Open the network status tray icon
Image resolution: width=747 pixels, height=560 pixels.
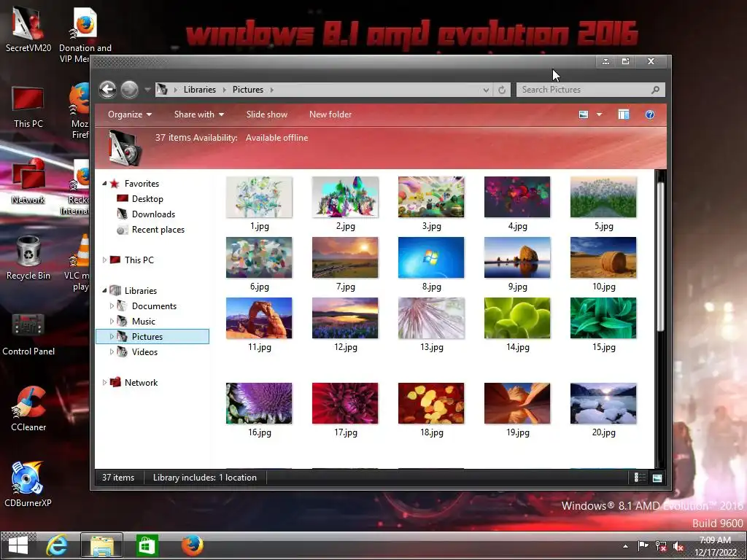(660, 546)
